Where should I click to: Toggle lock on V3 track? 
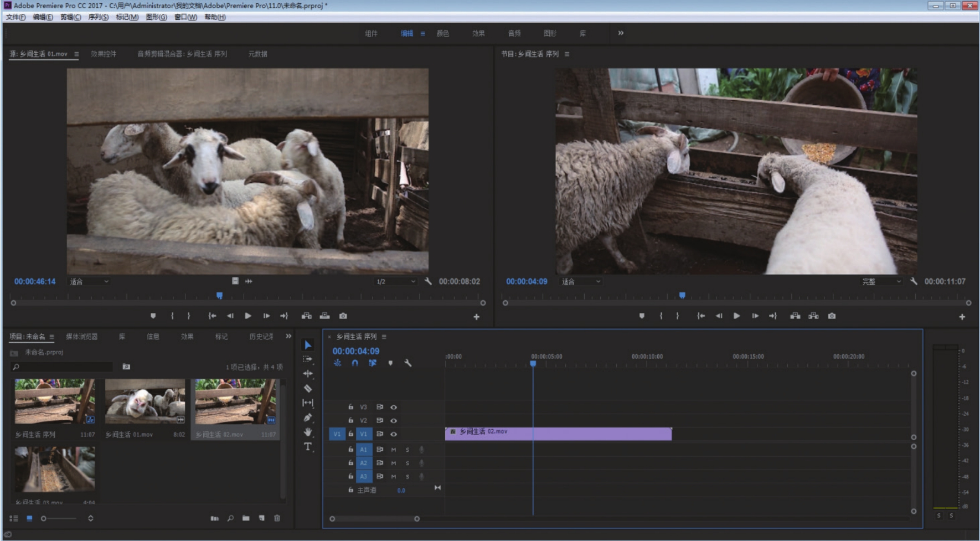tap(350, 407)
